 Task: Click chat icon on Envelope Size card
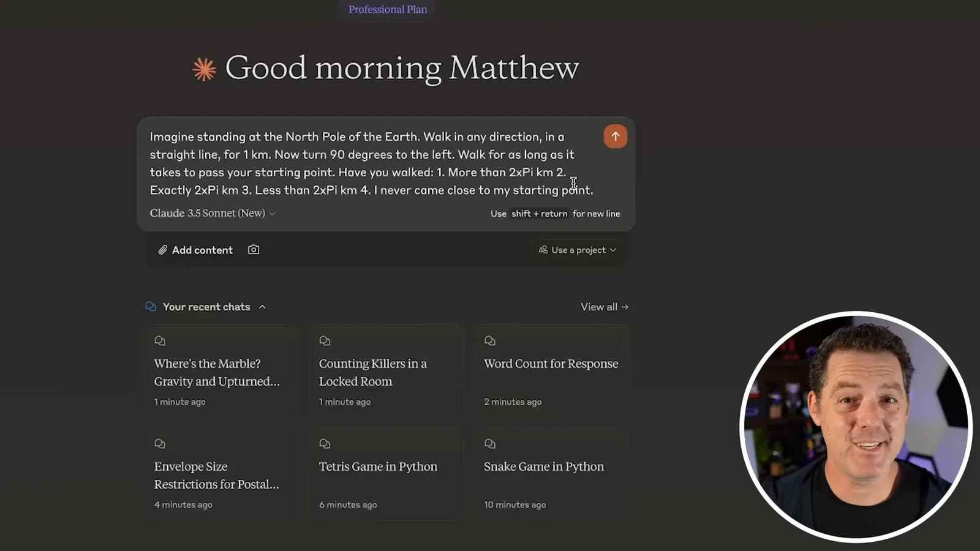(160, 443)
